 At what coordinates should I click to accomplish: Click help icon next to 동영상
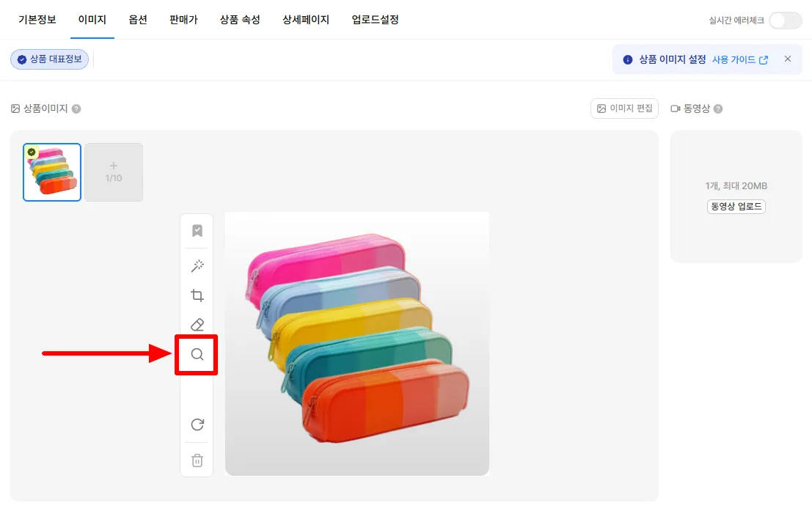click(718, 109)
